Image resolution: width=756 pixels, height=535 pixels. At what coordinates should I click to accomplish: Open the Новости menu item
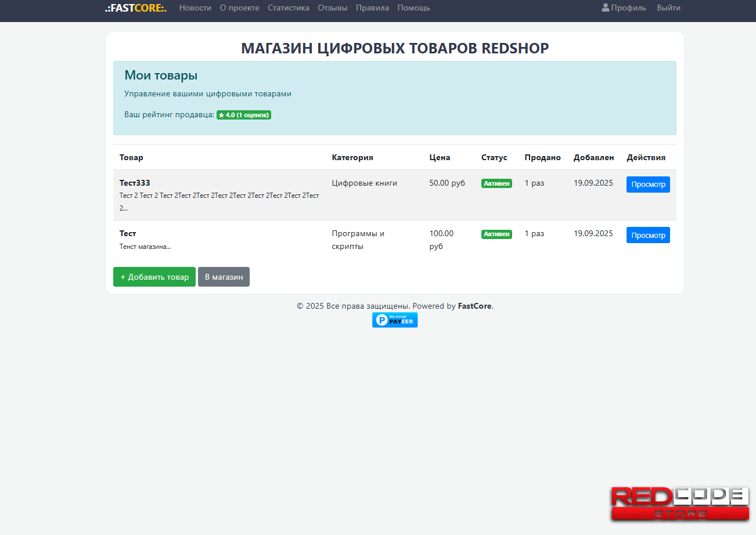(x=195, y=8)
